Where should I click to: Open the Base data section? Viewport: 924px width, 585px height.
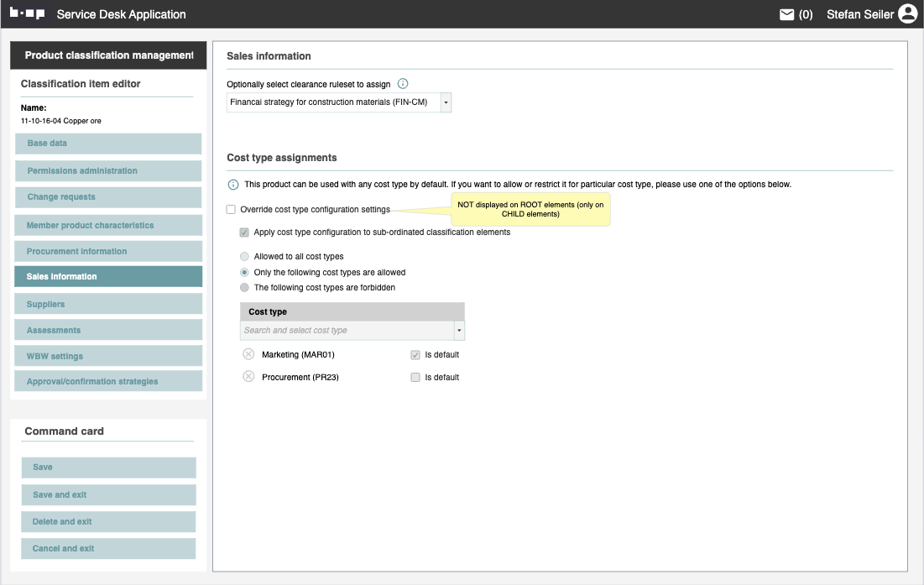click(108, 144)
